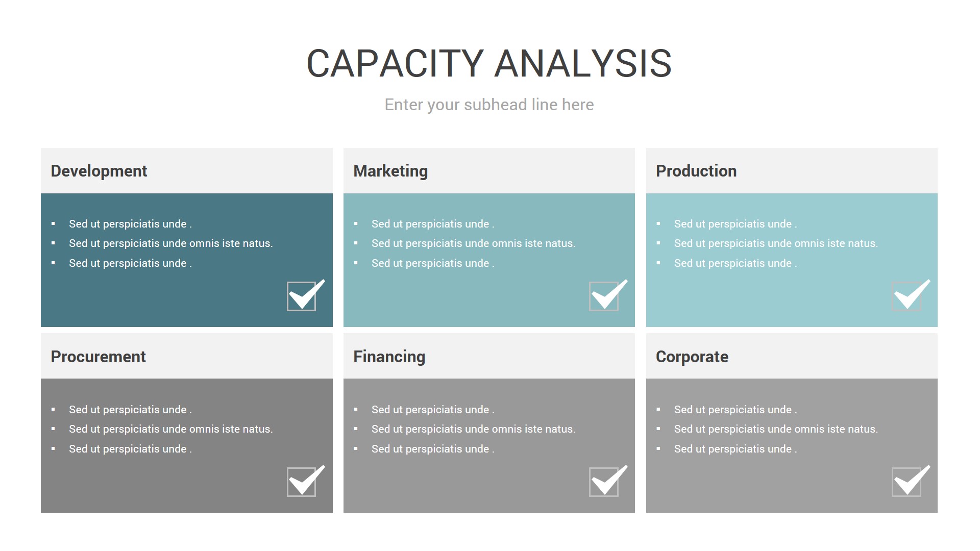
Task: Click the 'omnis iste natus' line under Corporate
Action: [x=776, y=429]
